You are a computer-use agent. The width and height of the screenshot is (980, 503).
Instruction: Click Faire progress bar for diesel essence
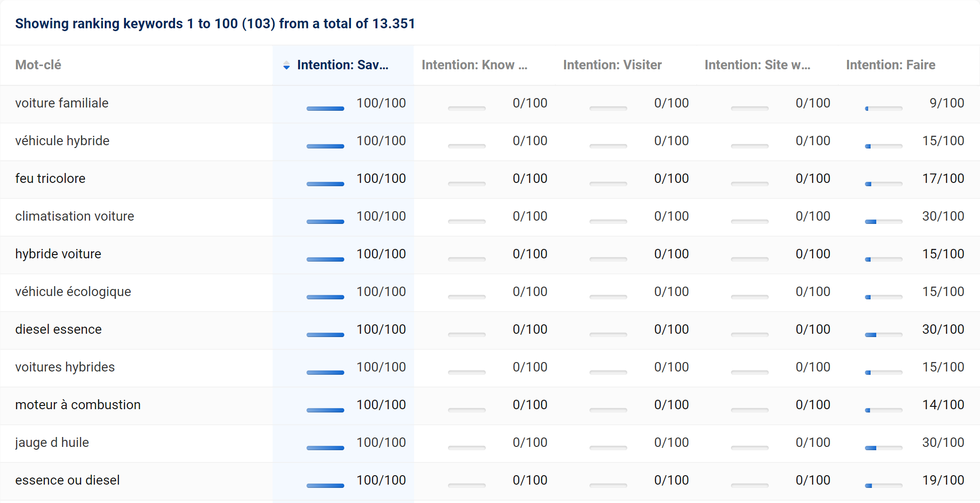(x=884, y=335)
